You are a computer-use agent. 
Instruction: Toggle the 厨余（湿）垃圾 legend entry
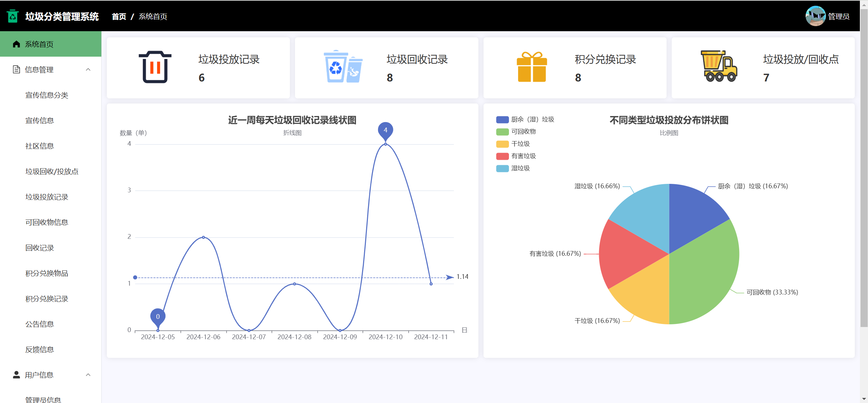532,119
